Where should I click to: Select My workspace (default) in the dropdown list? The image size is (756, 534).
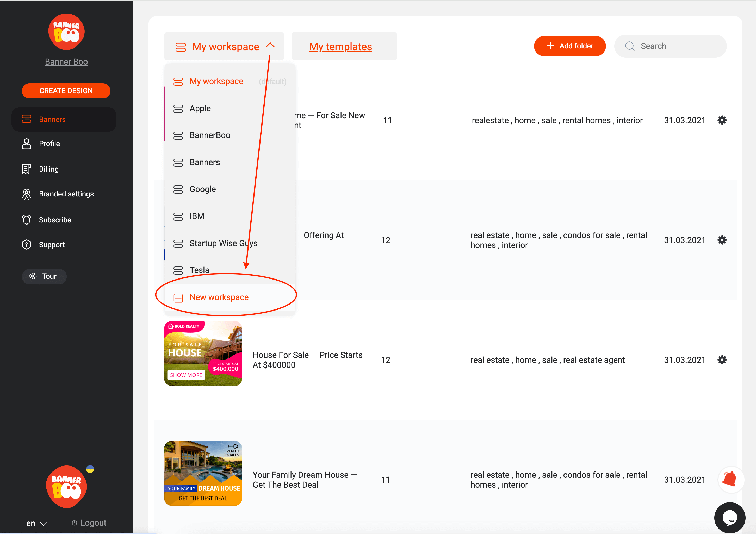[x=230, y=81]
